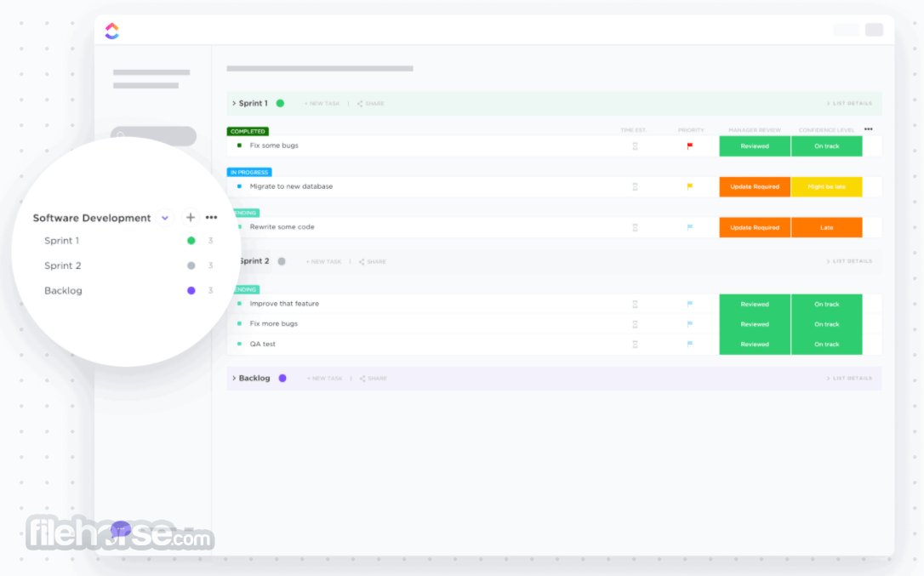Click time estimate hourglass for Improve that feature

coord(635,305)
